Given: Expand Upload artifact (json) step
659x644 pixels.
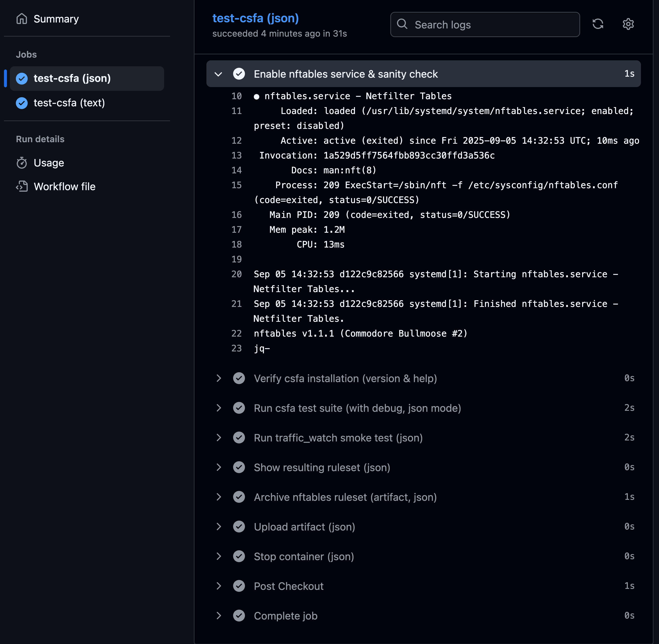Looking at the screenshot, I should [x=219, y=527].
